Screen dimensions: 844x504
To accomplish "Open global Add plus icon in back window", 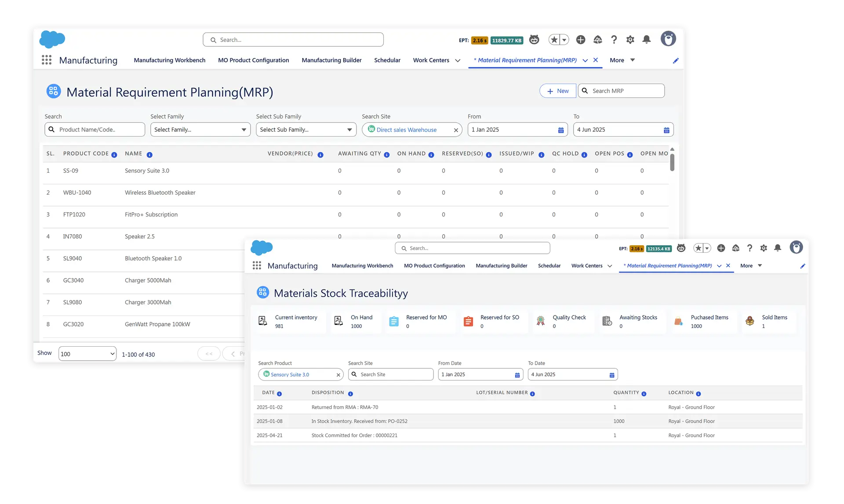I will 581,40.
